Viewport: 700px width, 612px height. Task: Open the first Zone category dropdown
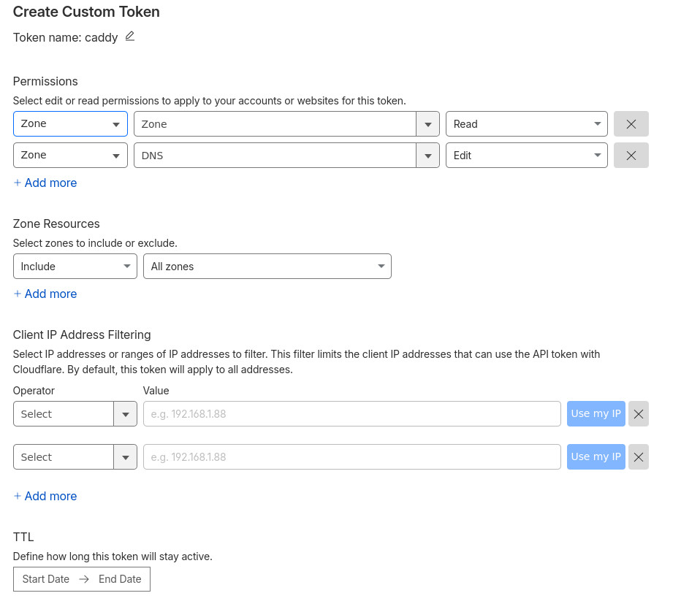[70, 124]
